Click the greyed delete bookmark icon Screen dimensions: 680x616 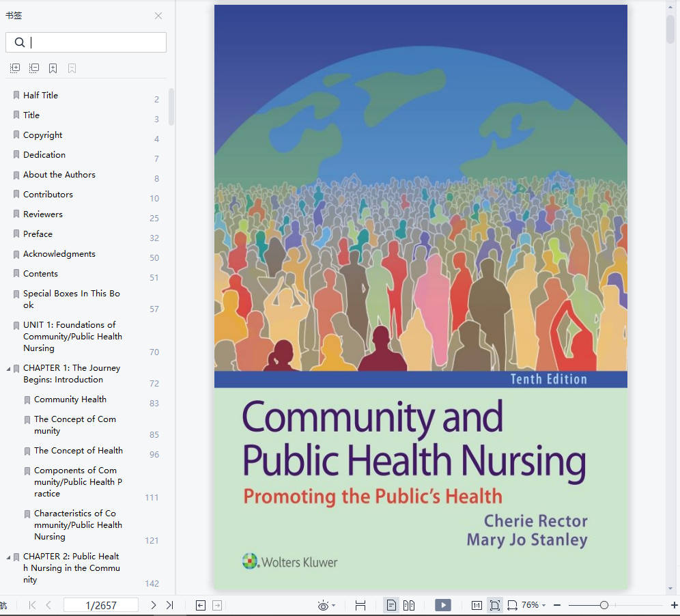pos(72,68)
